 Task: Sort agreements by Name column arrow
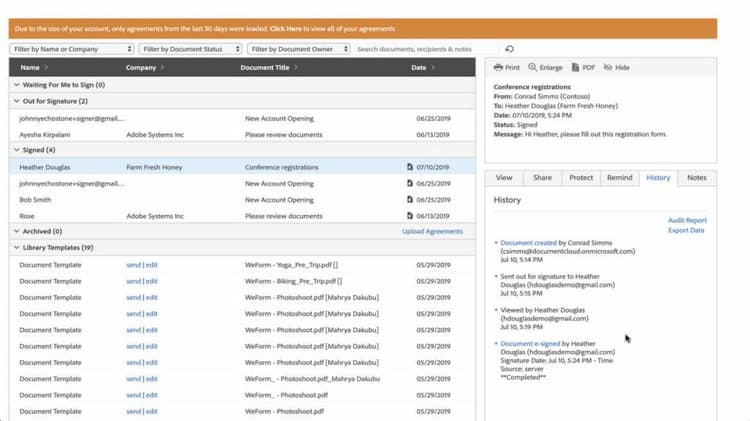46,67
